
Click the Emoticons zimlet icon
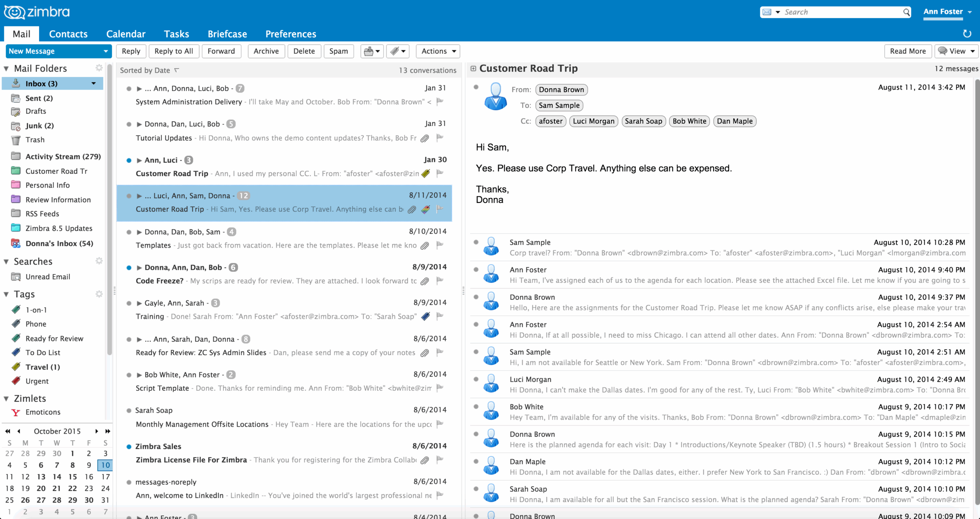[16, 412]
